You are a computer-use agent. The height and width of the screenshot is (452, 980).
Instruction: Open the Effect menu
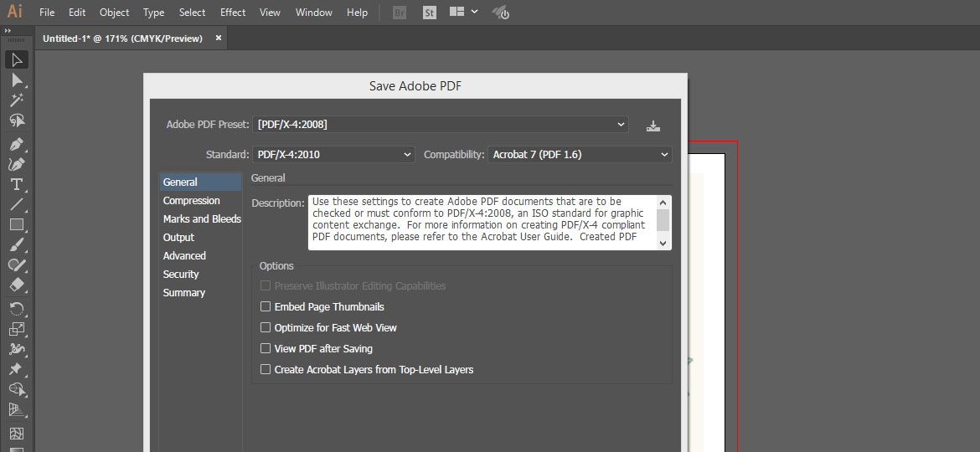(x=233, y=13)
